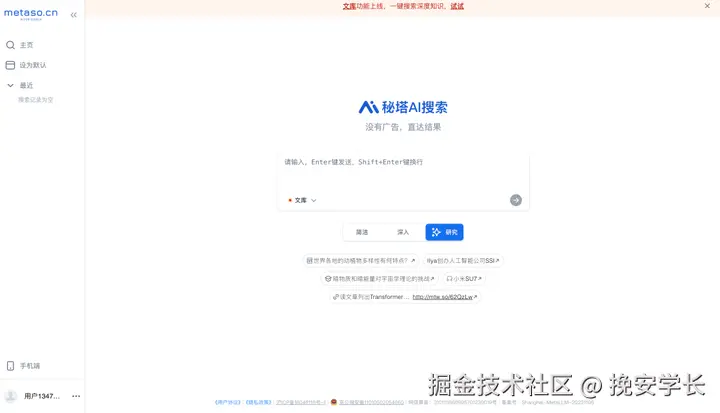Image resolution: width=720 pixels, height=413 pixels.
Task: Click the phone icon beside 手机端
Action: tap(10, 366)
